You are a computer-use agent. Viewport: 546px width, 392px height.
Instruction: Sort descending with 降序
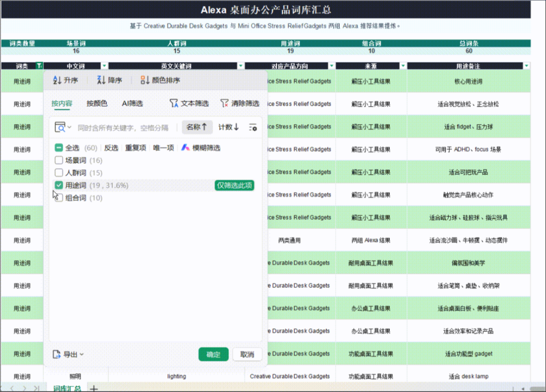[x=109, y=80]
